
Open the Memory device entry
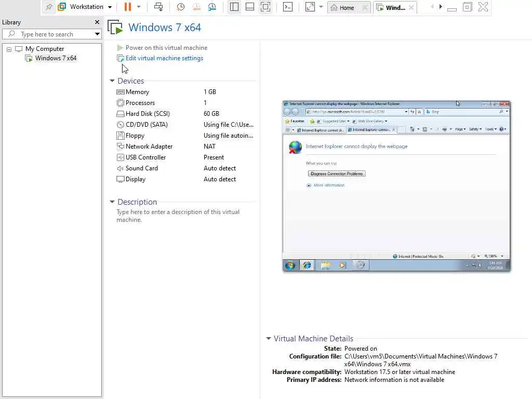137,92
